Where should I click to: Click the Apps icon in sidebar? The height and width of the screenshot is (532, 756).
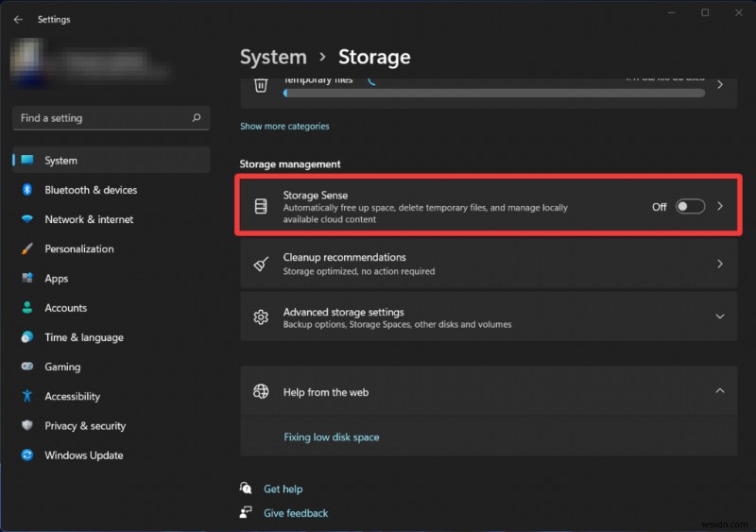click(x=27, y=278)
